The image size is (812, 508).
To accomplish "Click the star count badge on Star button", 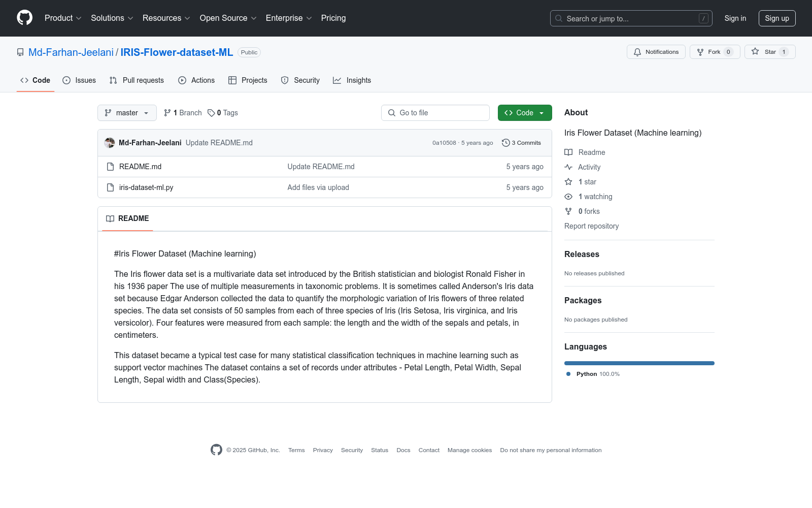I will [x=784, y=52].
